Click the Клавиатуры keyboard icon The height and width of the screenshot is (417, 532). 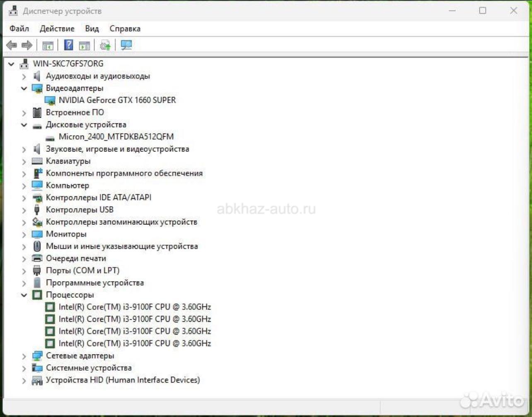[x=37, y=161]
